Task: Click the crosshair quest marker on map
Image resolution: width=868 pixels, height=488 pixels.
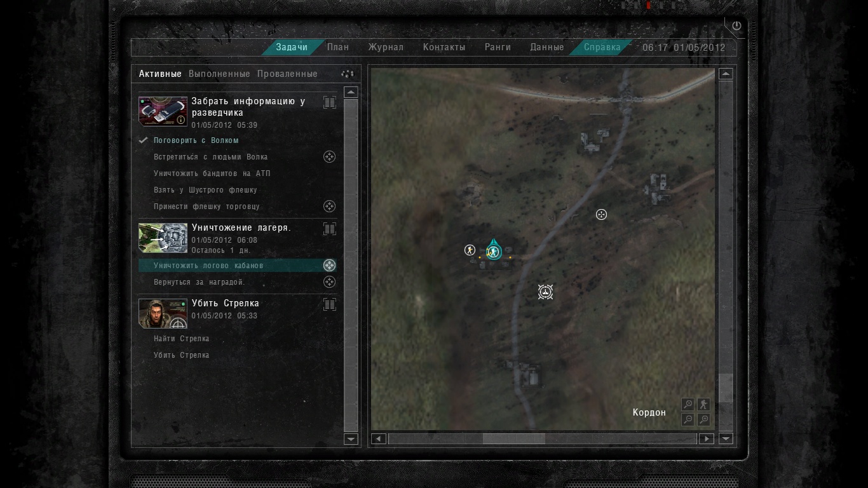Action: coord(601,215)
